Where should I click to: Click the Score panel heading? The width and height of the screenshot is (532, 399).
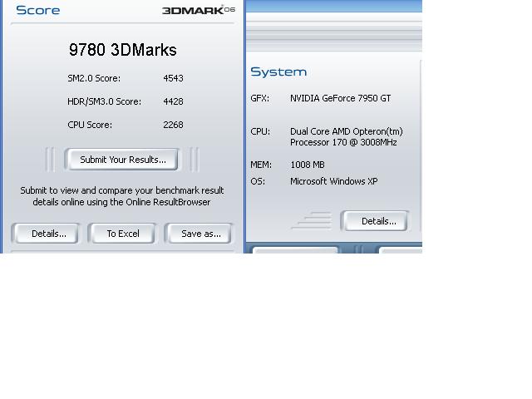38,10
